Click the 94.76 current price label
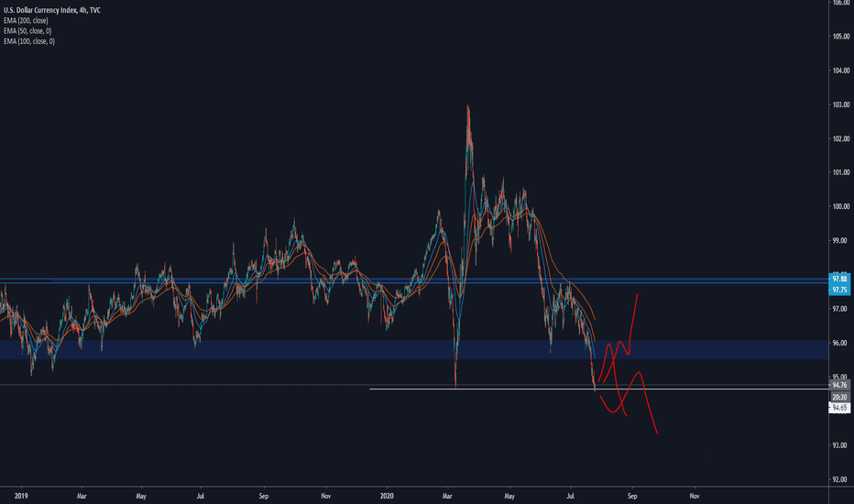The image size is (854, 504). pos(839,385)
